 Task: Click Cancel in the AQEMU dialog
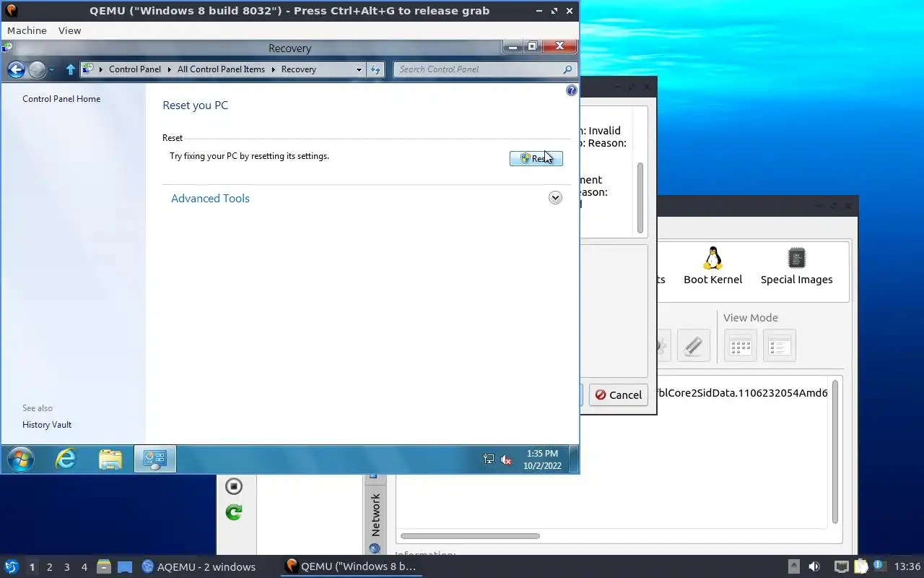pyautogui.click(x=618, y=394)
